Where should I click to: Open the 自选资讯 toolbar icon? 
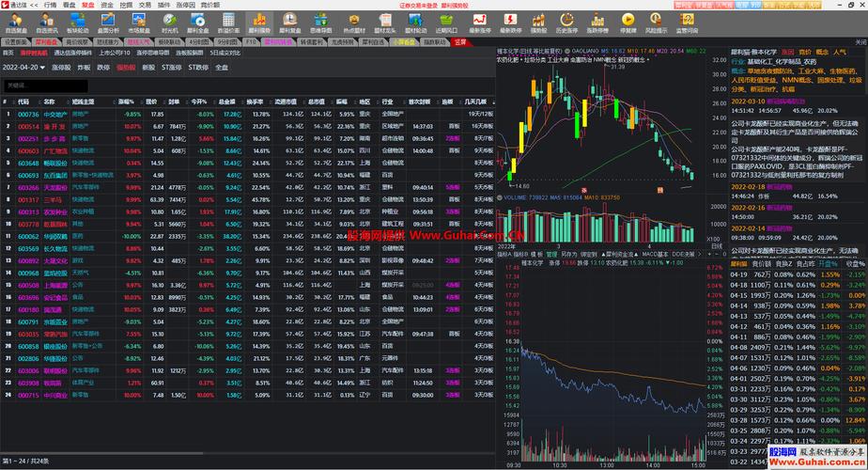click(47, 23)
